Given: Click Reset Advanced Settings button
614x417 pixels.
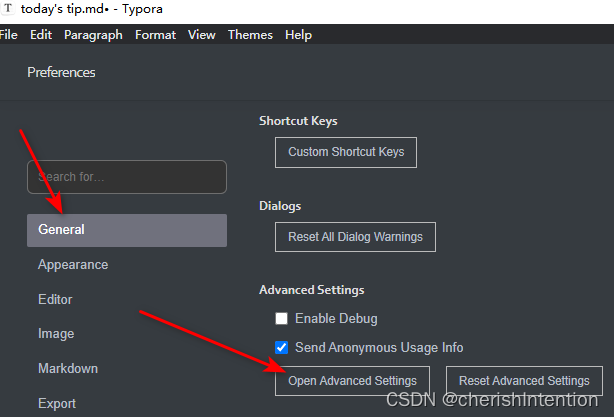Looking at the screenshot, I should pos(524,381).
